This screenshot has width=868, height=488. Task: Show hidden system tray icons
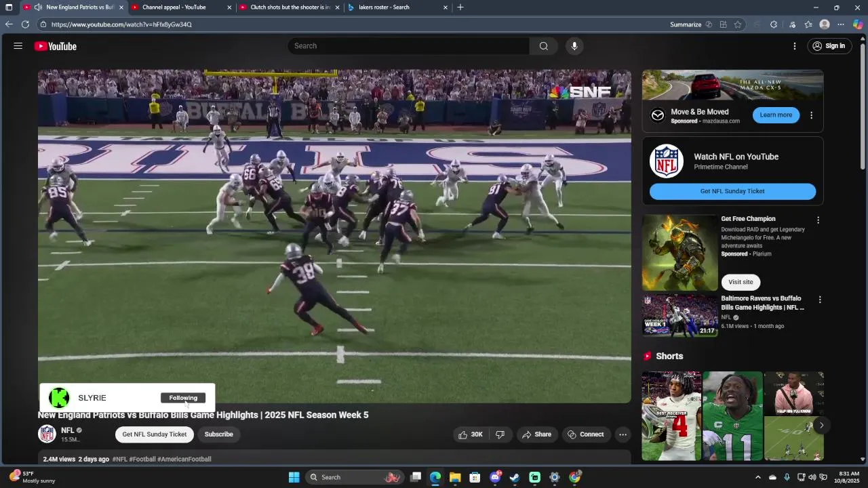(758, 477)
